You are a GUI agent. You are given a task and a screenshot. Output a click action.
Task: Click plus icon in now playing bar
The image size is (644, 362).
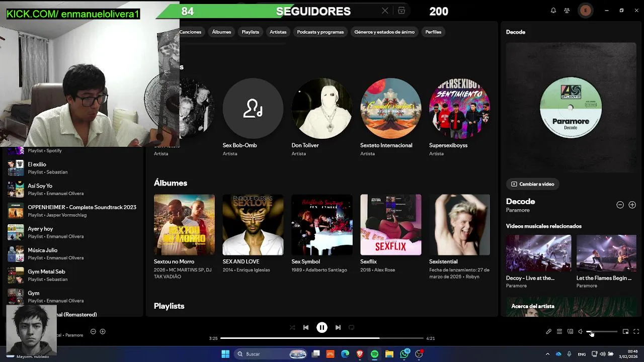103,332
